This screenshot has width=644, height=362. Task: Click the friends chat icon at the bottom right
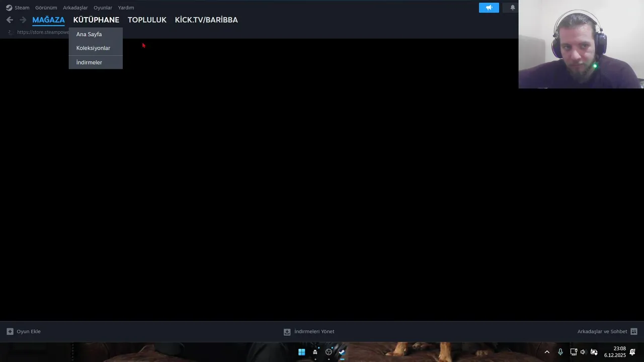pyautogui.click(x=634, y=331)
